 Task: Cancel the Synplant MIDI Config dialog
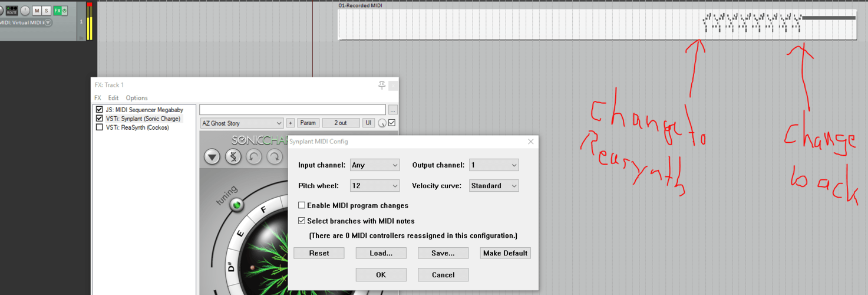(443, 275)
